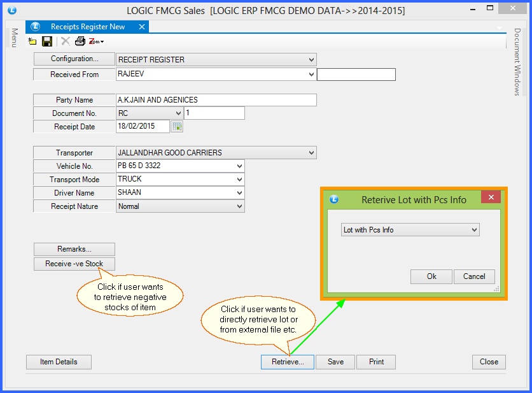
Task: Expand the Vehicle No. dropdown
Action: click(x=239, y=166)
